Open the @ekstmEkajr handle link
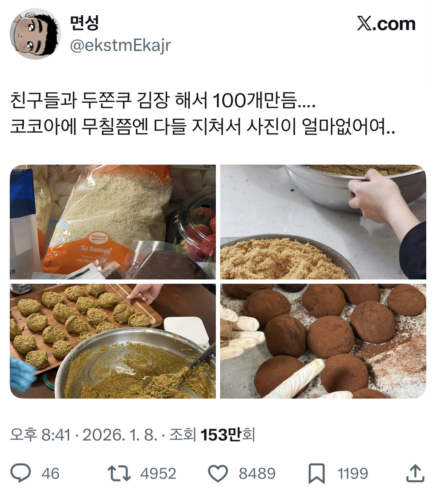This screenshot has width=436, height=504. click(120, 45)
